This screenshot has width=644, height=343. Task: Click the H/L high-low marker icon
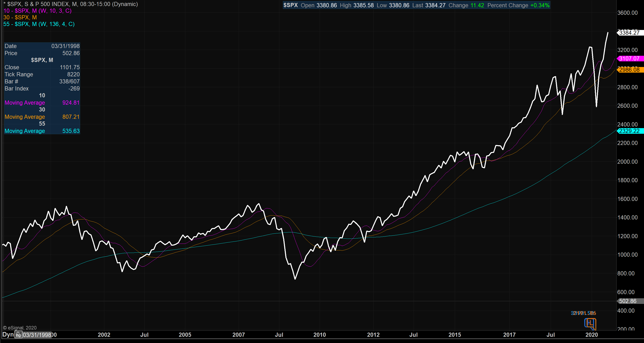coord(590,324)
